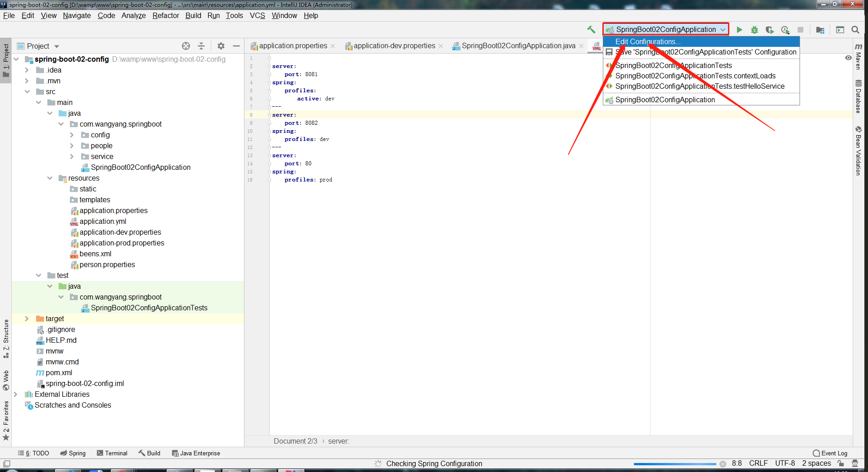Toggle the Web tool window stripe
The image size is (868, 472).
6,381
